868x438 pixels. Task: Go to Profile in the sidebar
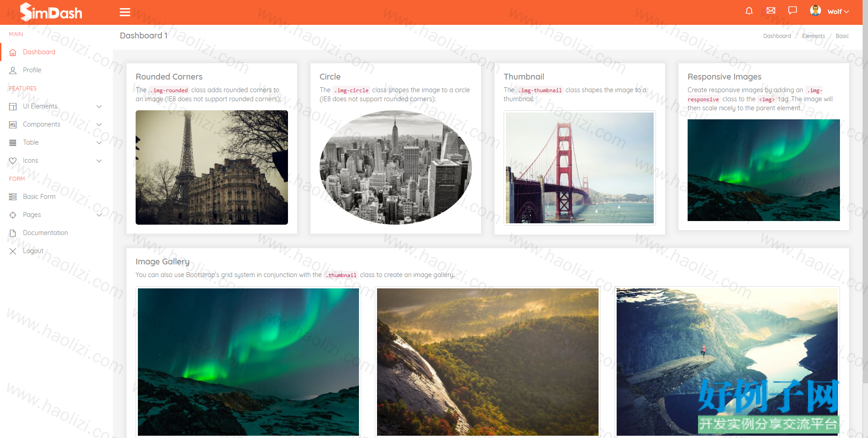click(x=32, y=70)
